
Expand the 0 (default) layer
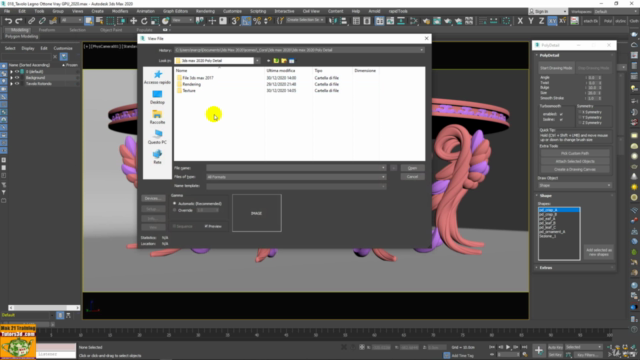[x=11, y=71]
